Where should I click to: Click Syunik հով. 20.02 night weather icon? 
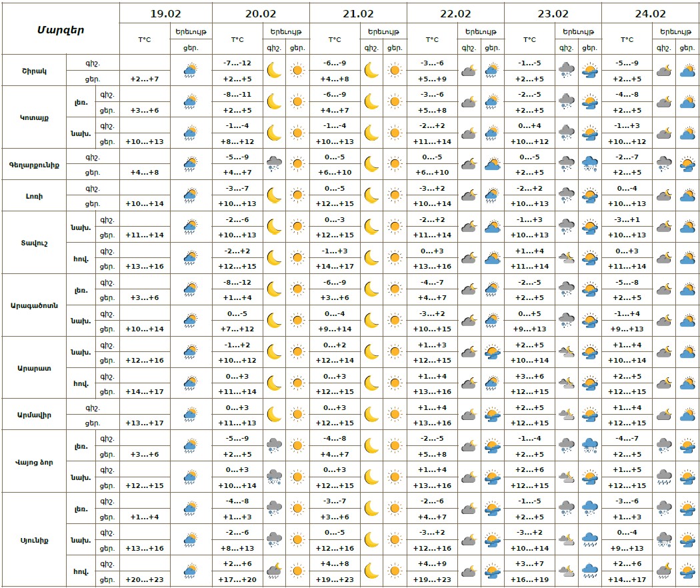tap(274, 571)
